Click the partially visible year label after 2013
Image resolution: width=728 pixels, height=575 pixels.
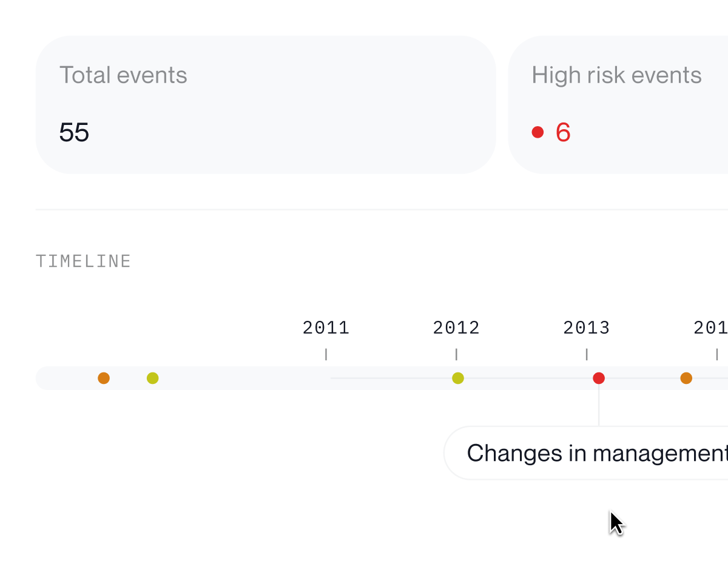pos(711,328)
